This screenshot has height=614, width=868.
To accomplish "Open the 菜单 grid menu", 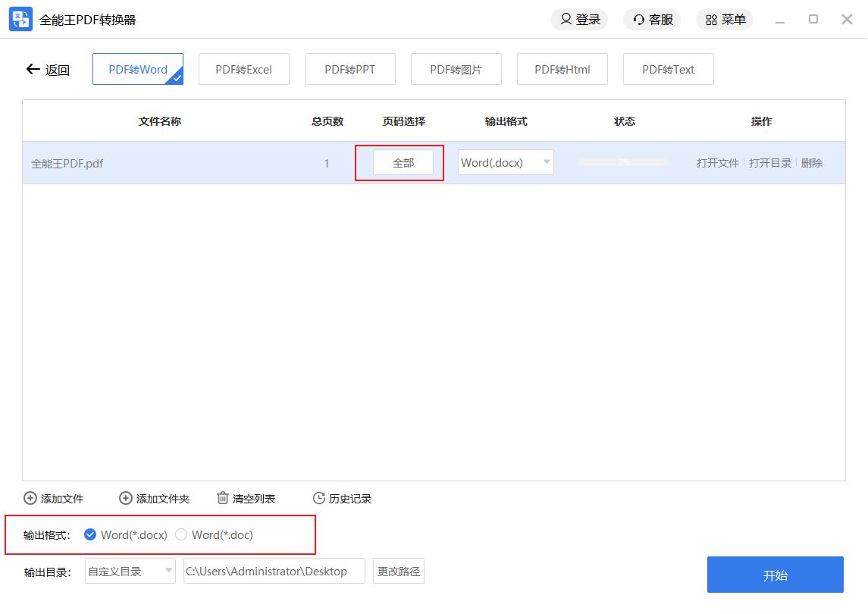I will [711, 20].
